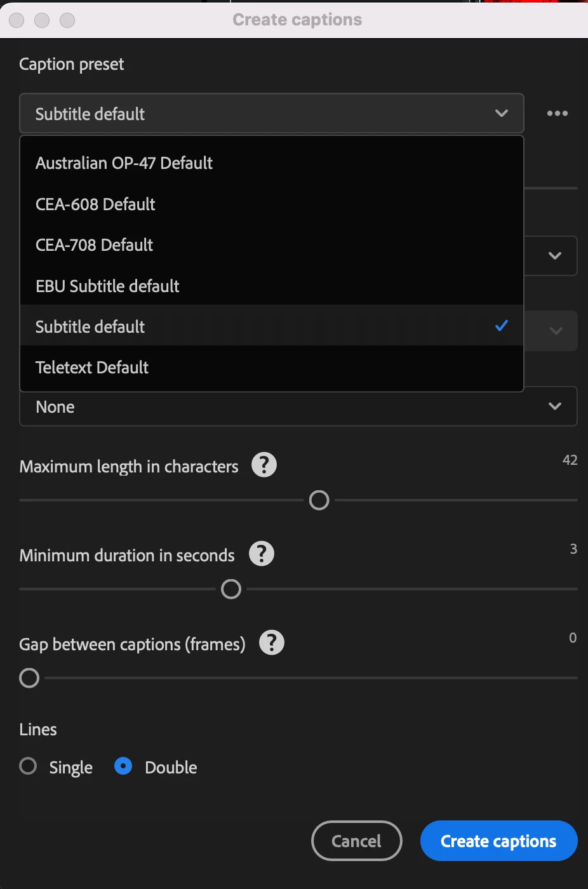Click help icon for Gap between captions
The width and height of the screenshot is (588, 889).
(x=272, y=643)
